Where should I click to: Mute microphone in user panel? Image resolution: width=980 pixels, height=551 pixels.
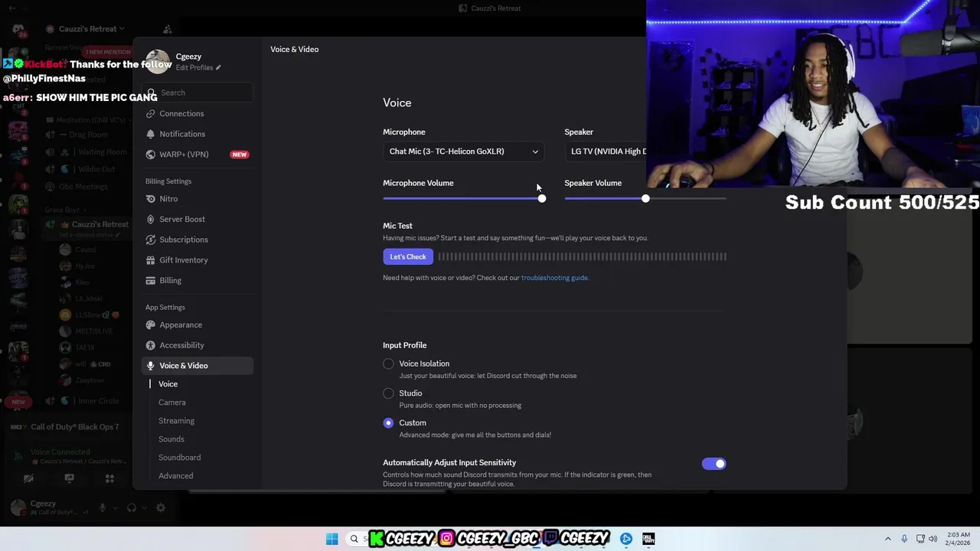click(103, 507)
